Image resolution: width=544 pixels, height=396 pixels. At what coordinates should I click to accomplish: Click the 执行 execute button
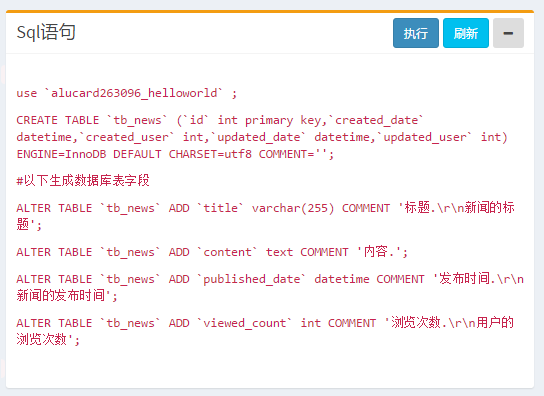click(416, 33)
